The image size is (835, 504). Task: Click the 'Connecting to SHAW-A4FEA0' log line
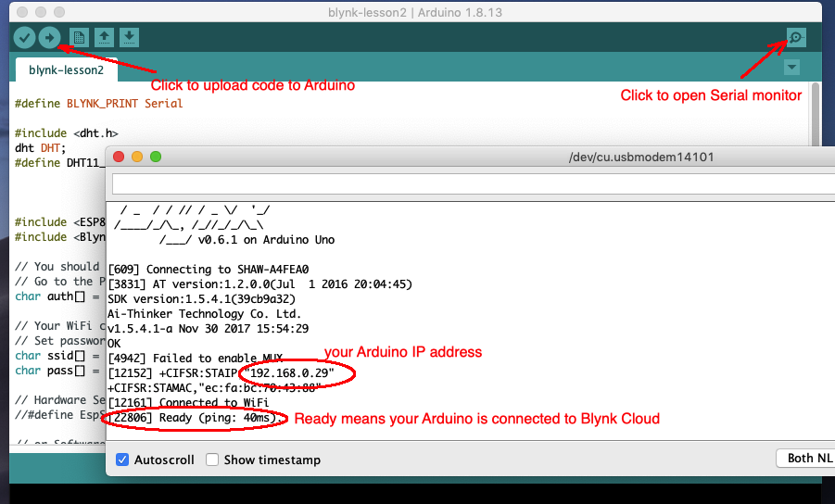209,270
